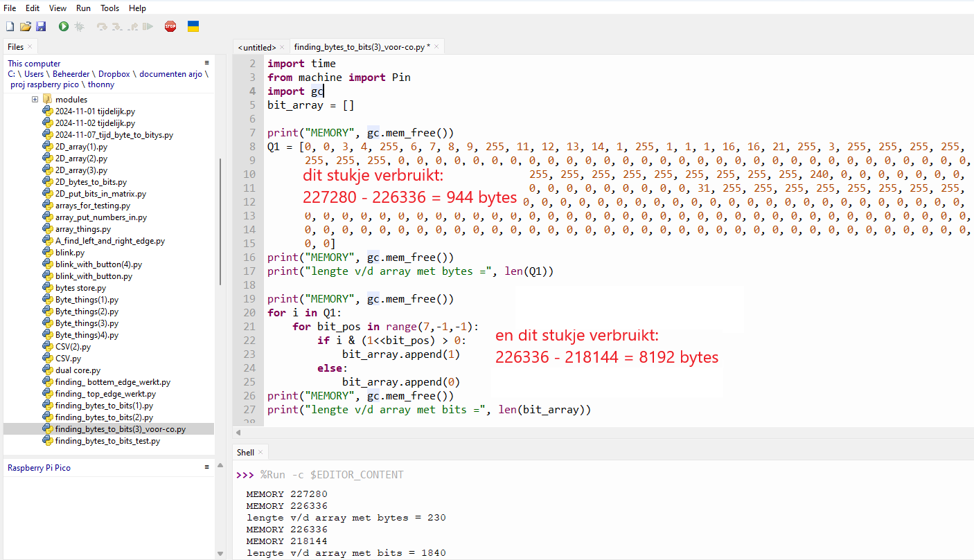
Task: Click shell command %Run -c $EDITOR_CONTENT
Action: pyautogui.click(x=332, y=475)
